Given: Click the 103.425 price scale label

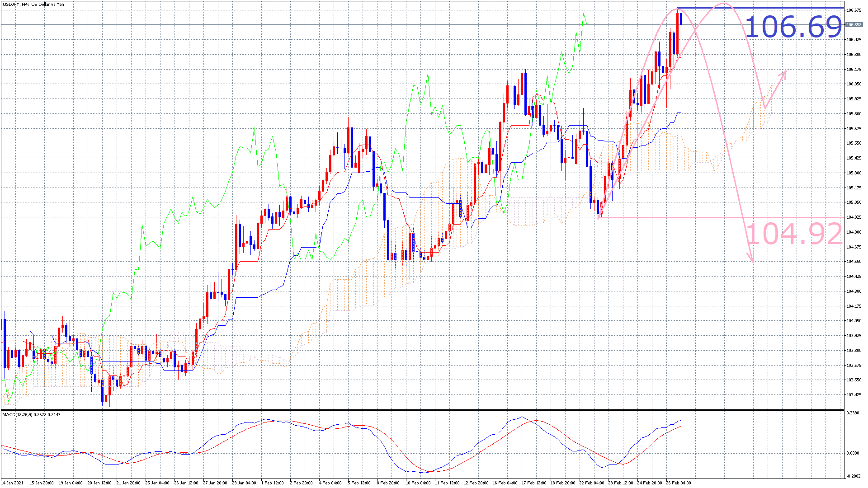Looking at the screenshot, I should pyautogui.click(x=854, y=395).
